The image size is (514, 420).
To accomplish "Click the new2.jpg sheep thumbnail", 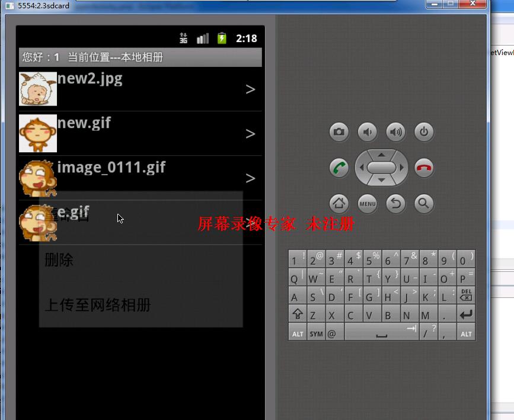I will tap(38, 89).
